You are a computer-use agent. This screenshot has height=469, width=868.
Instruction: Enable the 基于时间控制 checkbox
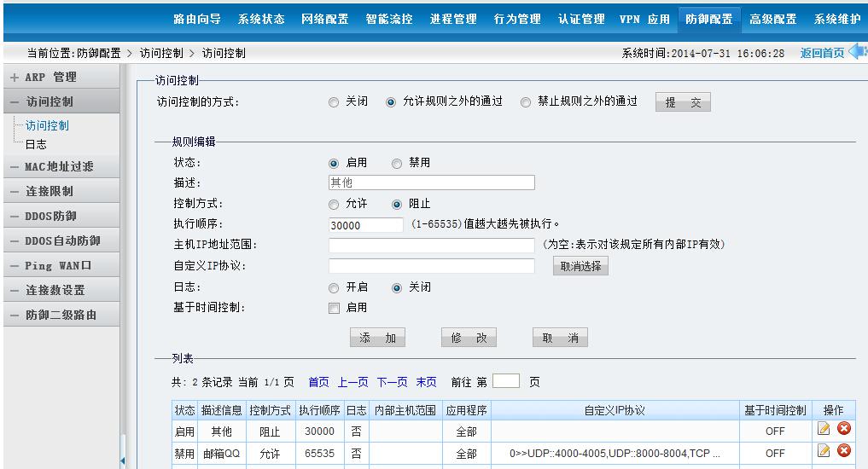[335, 308]
